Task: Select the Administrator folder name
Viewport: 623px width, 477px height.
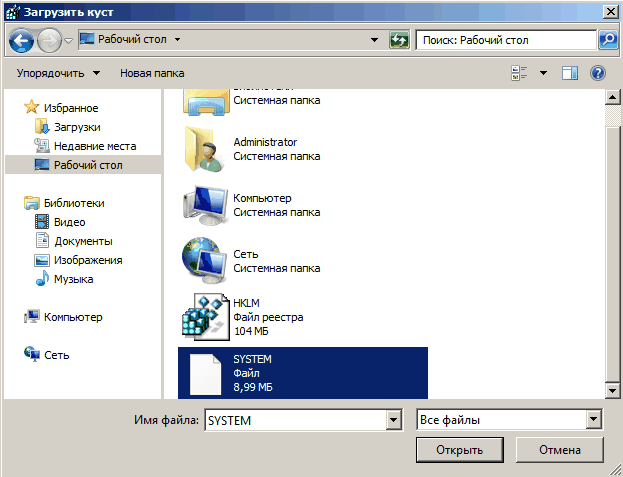Action: (x=265, y=142)
